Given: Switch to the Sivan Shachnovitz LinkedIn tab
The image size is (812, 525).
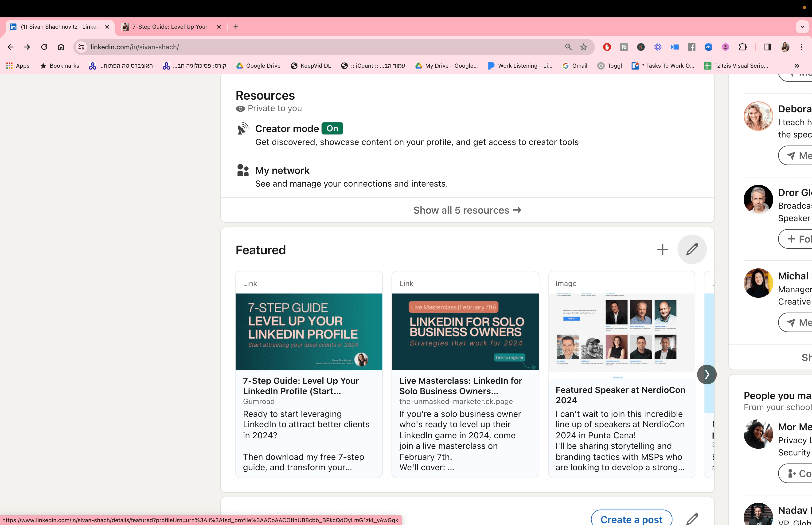Looking at the screenshot, I should coord(60,27).
